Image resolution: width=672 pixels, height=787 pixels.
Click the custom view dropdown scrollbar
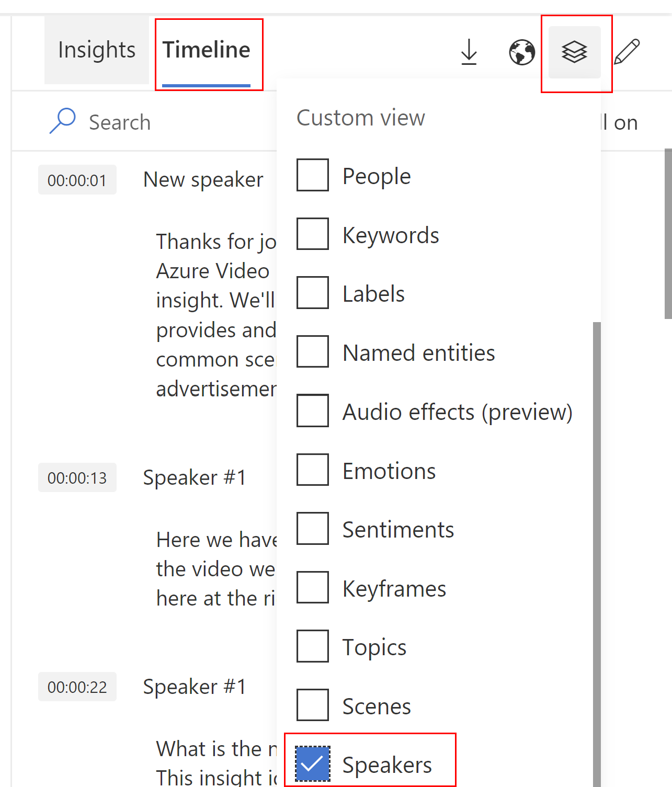[597, 554]
